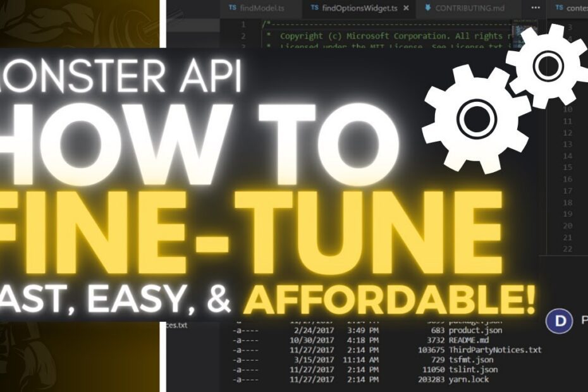Click tsfmt.json in the terminal listing
588x392 pixels.
click(471, 360)
